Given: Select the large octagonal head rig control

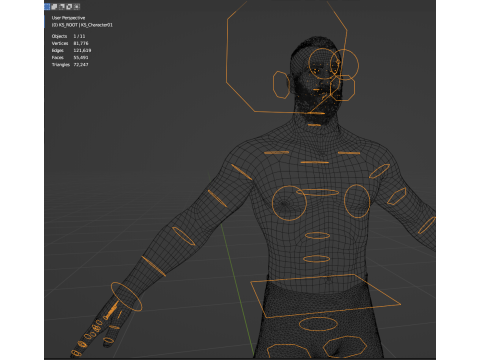Looking at the screenshot, I should 287,57.
